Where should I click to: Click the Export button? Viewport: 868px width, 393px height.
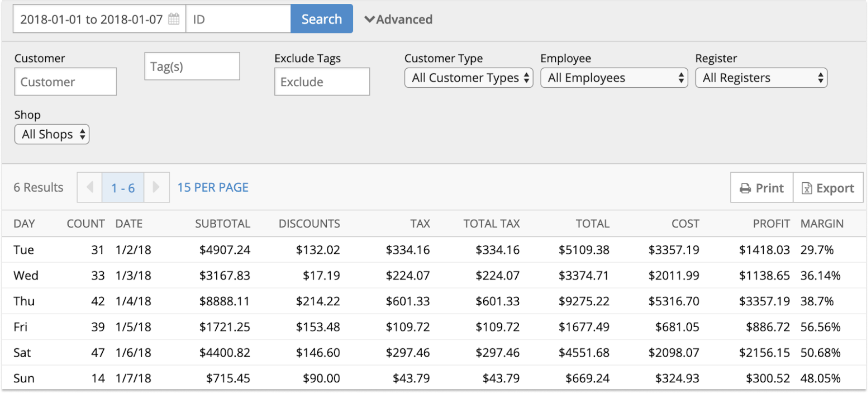point(828,188)
